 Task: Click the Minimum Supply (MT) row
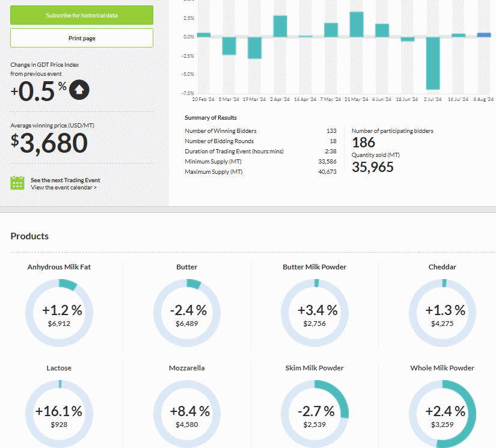tap(261, 162)
